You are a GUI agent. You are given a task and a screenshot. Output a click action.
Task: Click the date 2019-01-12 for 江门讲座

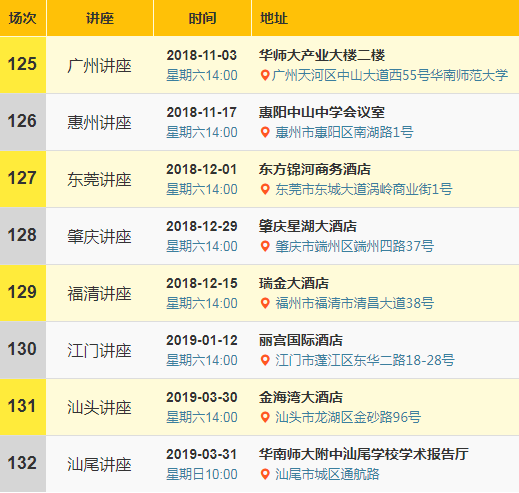click(x=202, y=340)
